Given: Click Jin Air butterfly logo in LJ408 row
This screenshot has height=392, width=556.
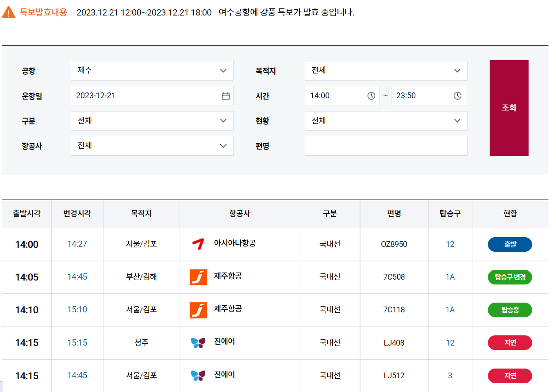Looking at the screenshot, I should pyautogui.click(x=198, y=342).
